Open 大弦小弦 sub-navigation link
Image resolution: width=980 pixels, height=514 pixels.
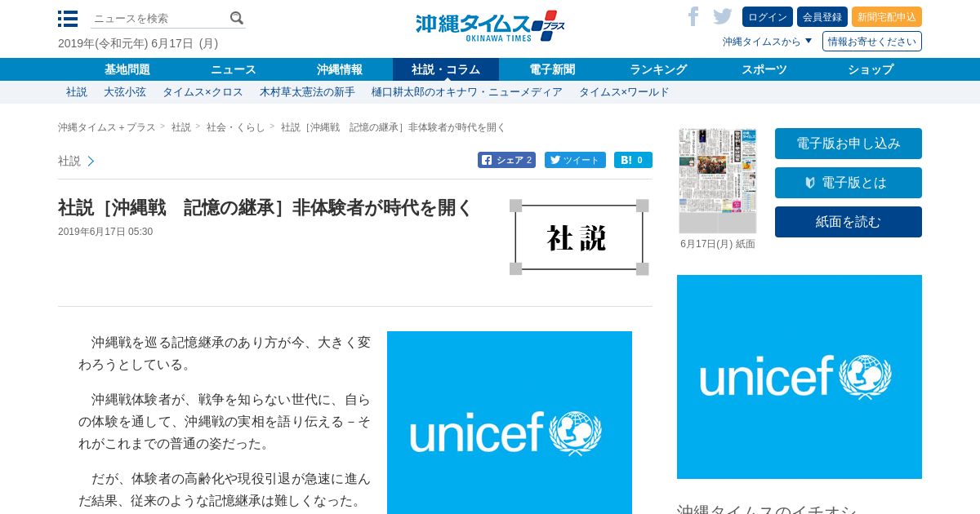[125, 92]
